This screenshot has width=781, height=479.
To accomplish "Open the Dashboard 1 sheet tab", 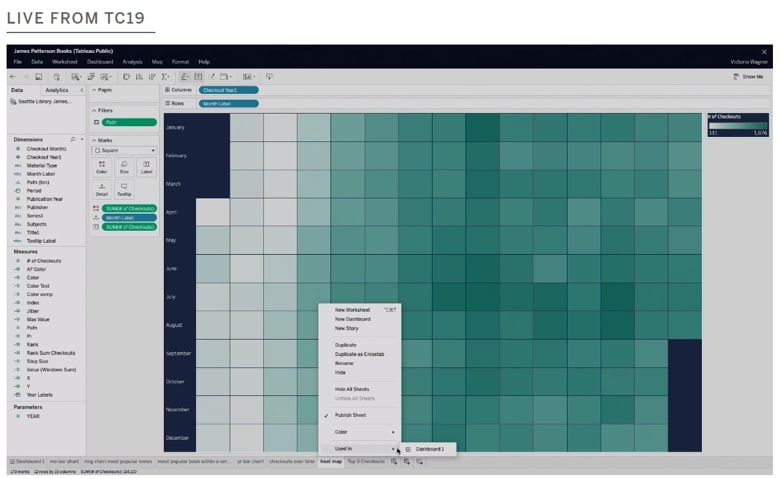I will click(27, 462).
